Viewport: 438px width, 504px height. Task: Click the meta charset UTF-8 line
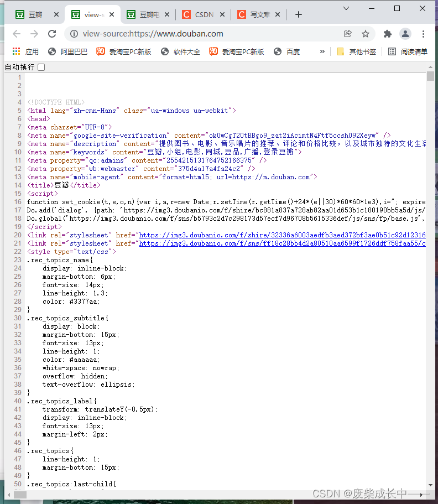tap(70, 127)
